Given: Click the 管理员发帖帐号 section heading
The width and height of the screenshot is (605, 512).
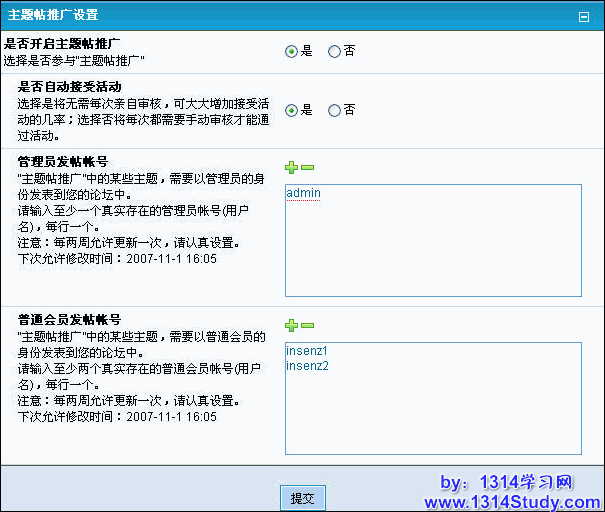Looking at the screenshot, I should click(63, 161).
